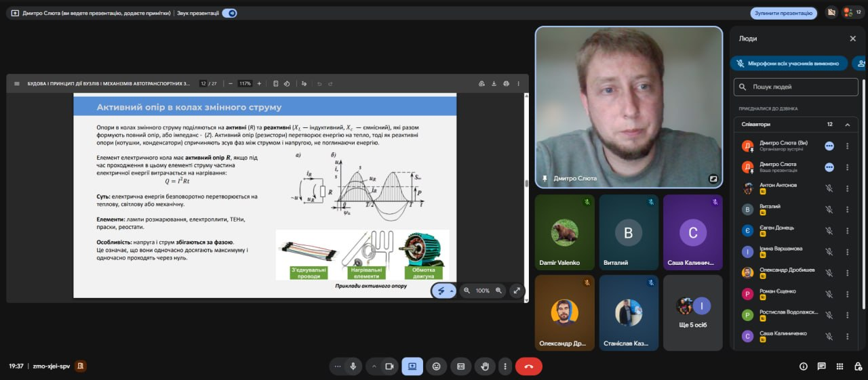Raise hand using the hand icon
This screenshot has height=380, width=868.
click(x=485, y=366)
